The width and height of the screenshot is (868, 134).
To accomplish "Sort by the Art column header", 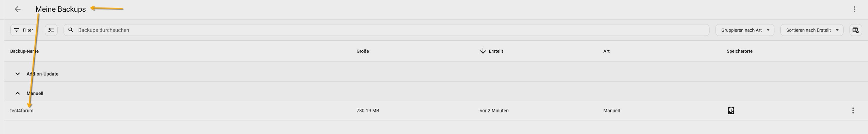I will (x=606, y=51).
